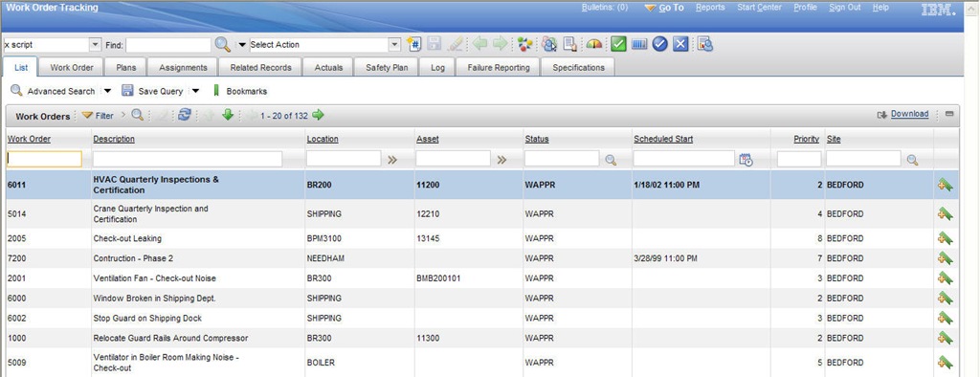The height and width of the screenshot is (377, 980).
Task: Expand the Advanced Search arrow menu
Action: pos(107,91)
